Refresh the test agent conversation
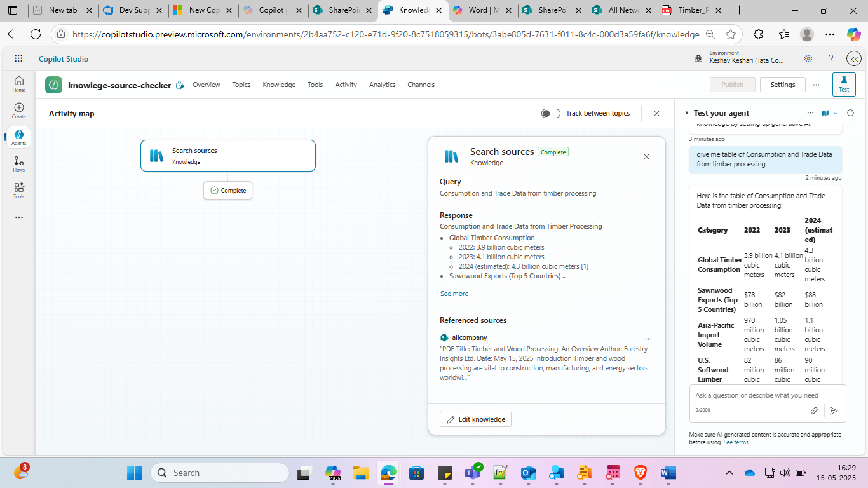Screen dimensions: 868x488 (x=850, y=113)
